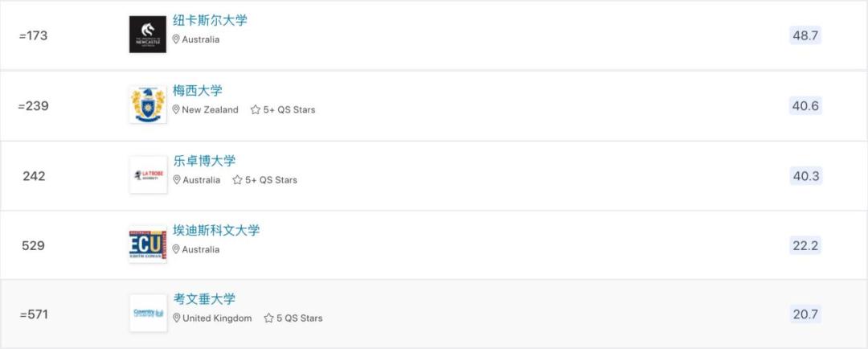Viewport: 868px width, 349px height.
Task: Click the ECU Edith Cowan logo
Action: [x=148, y=244]
